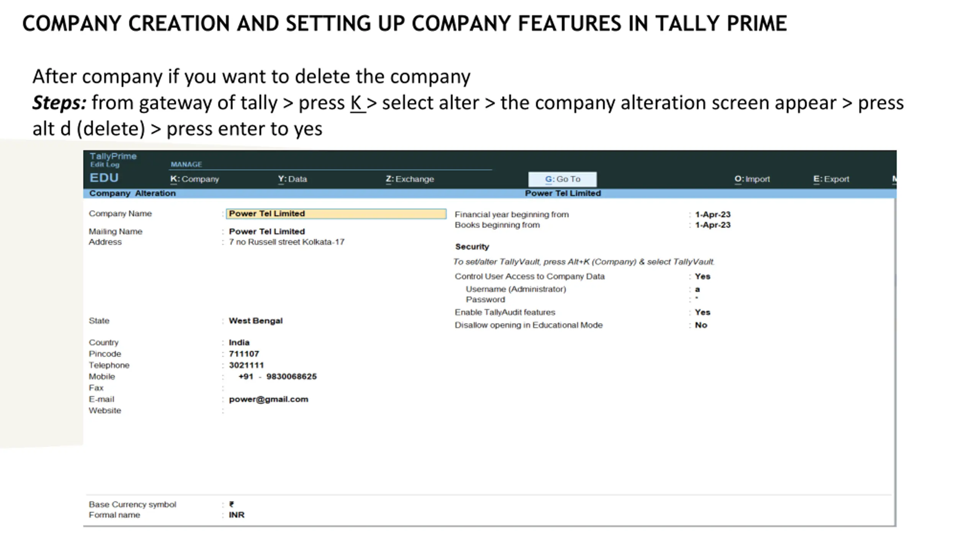This screenshot has height=551, width=980.
Task: Open the K: Company menu
Action: 194,179
